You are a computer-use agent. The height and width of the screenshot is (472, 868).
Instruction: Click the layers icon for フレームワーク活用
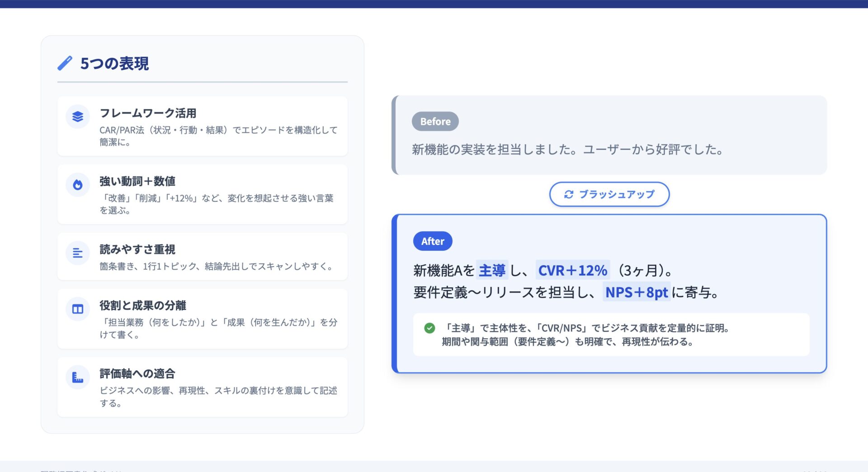point(78,117)
